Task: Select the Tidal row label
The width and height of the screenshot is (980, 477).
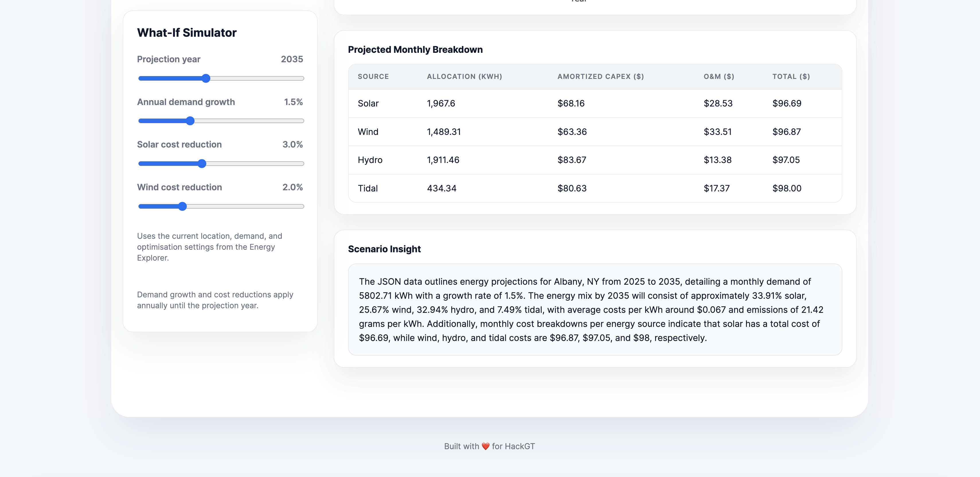Action: pyautogui.click(x=368, y=189)
